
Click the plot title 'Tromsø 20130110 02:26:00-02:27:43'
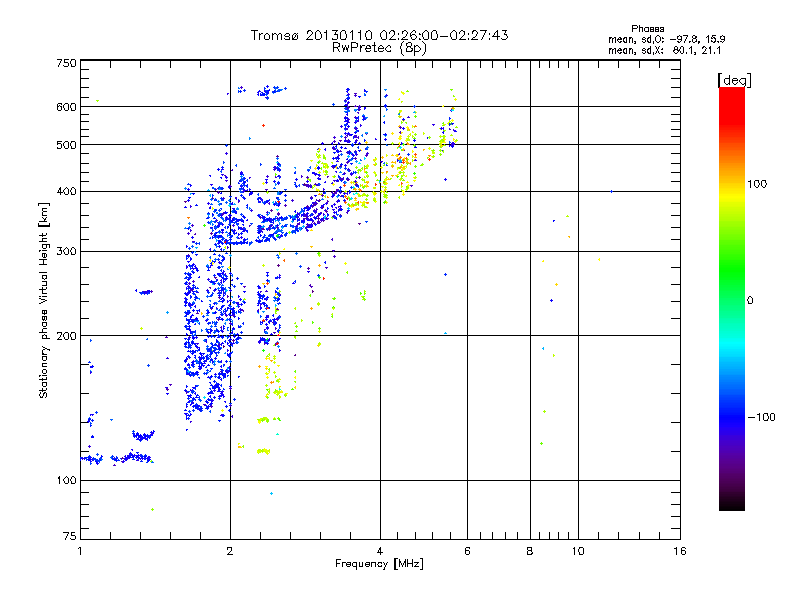pos(379,35)
